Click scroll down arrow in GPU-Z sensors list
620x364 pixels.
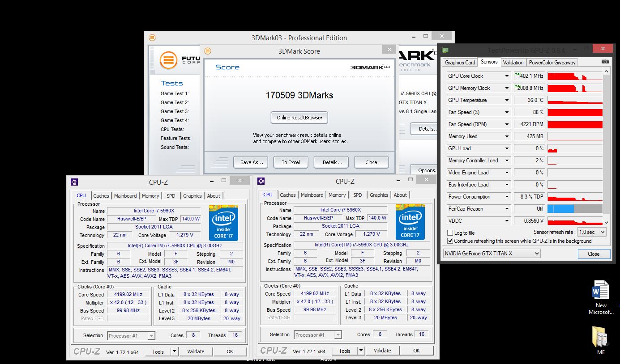607,222
